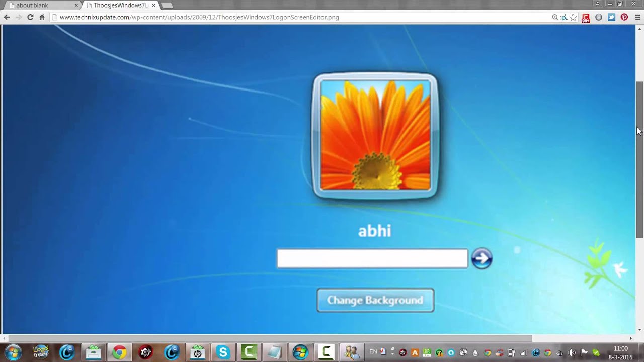Click the Change Background button
The width and height of the screenshot is (644, 362).
coord(375,300)
